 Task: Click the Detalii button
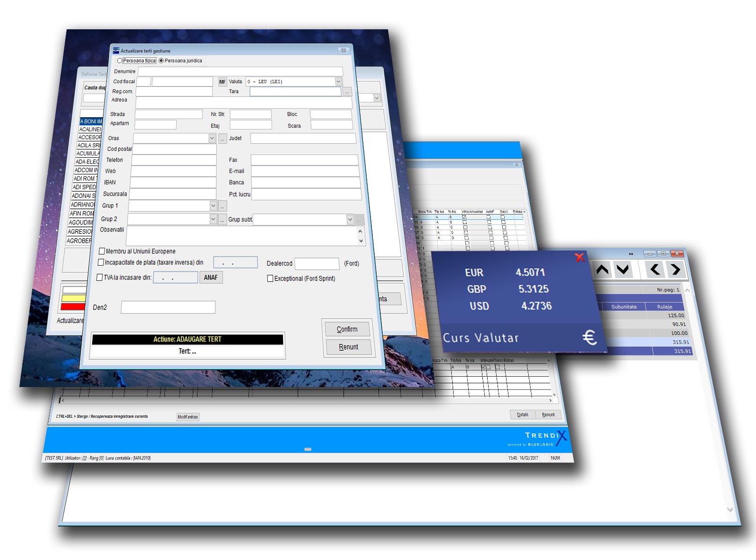click(523, 414)
